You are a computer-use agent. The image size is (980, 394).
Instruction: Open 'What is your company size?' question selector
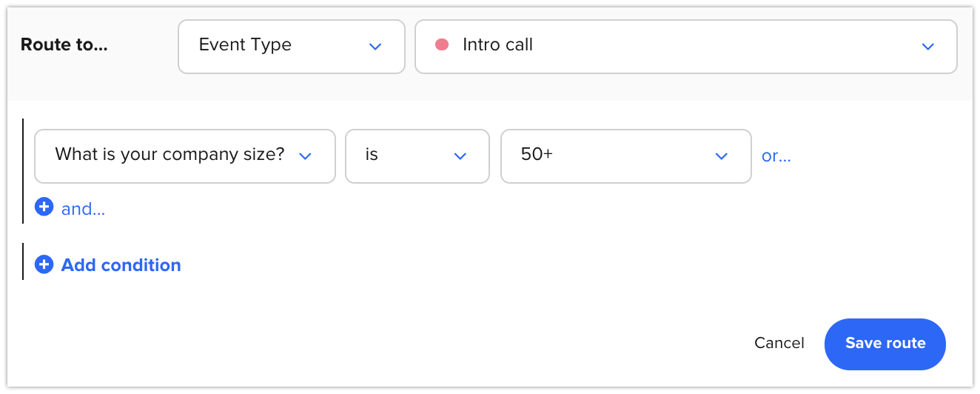click(170, 156)
